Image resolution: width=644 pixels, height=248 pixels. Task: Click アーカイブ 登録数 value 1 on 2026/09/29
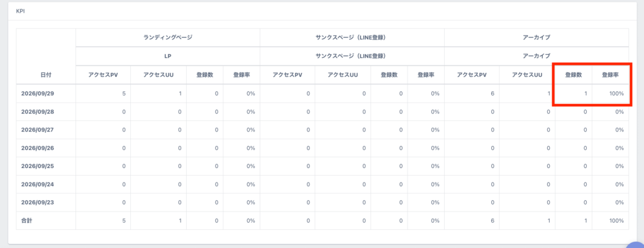coord(586,93)
